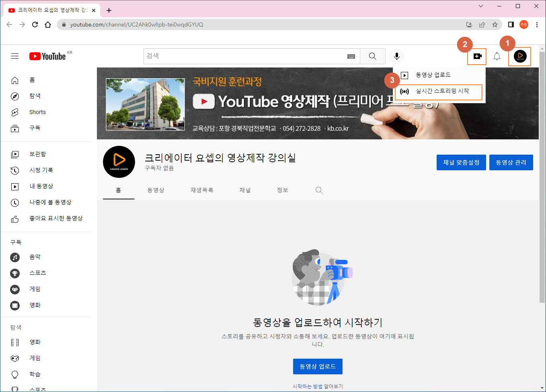The image size is (546, 392).
Task: Open 게임 under 탐색 section
Action: 45,358
